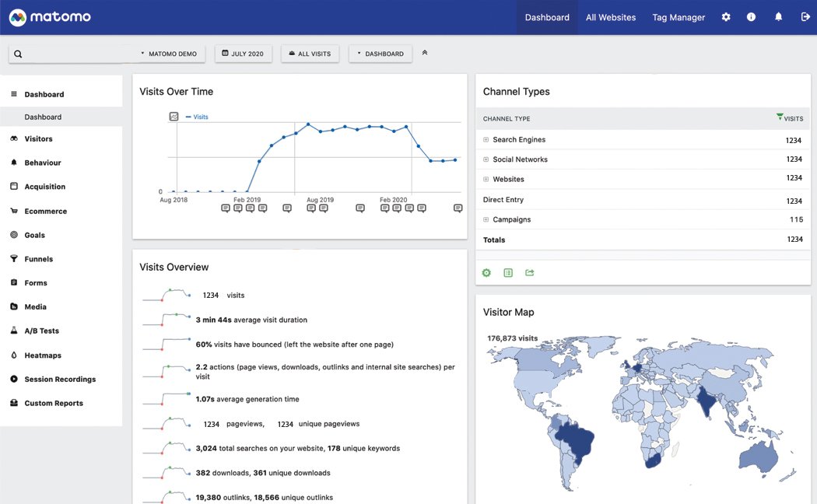This screenshot has width=817, height=504.
Task: Open Goals in the sidebar
Action: click(x=34, y=236)
